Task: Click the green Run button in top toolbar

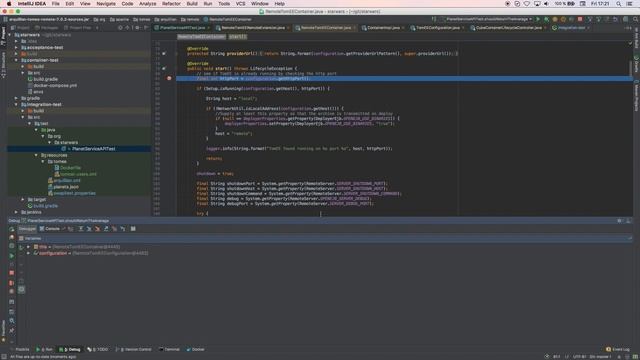Action: pos(538,19)
